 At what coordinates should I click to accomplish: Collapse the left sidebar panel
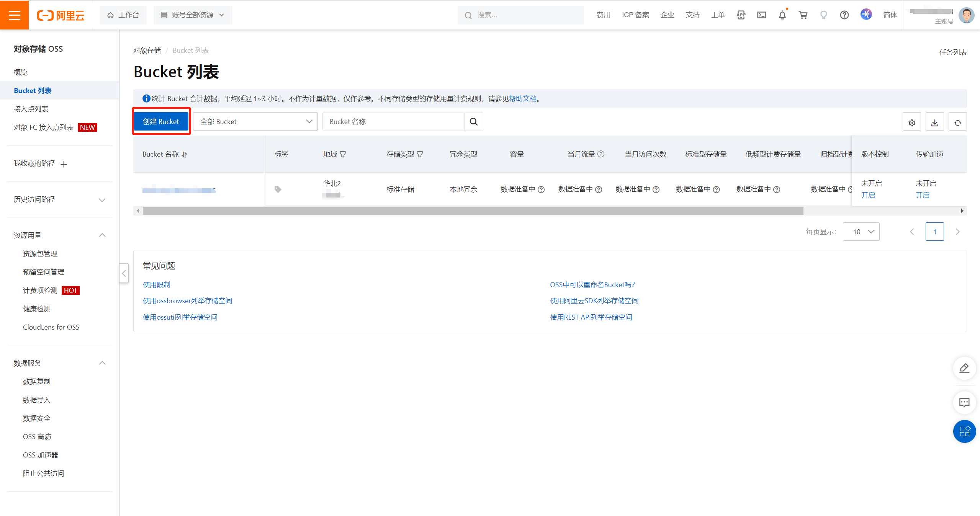(x=124, y=273)
